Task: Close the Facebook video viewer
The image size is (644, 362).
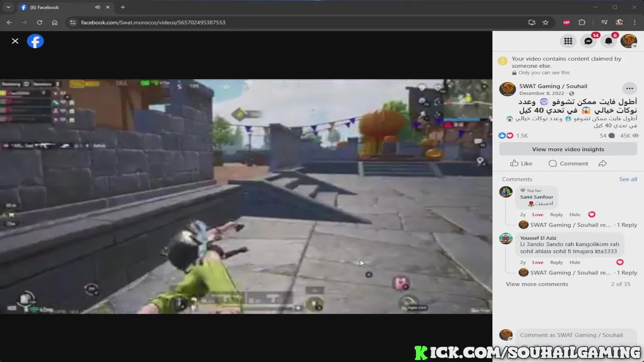Action: (15, 41)
